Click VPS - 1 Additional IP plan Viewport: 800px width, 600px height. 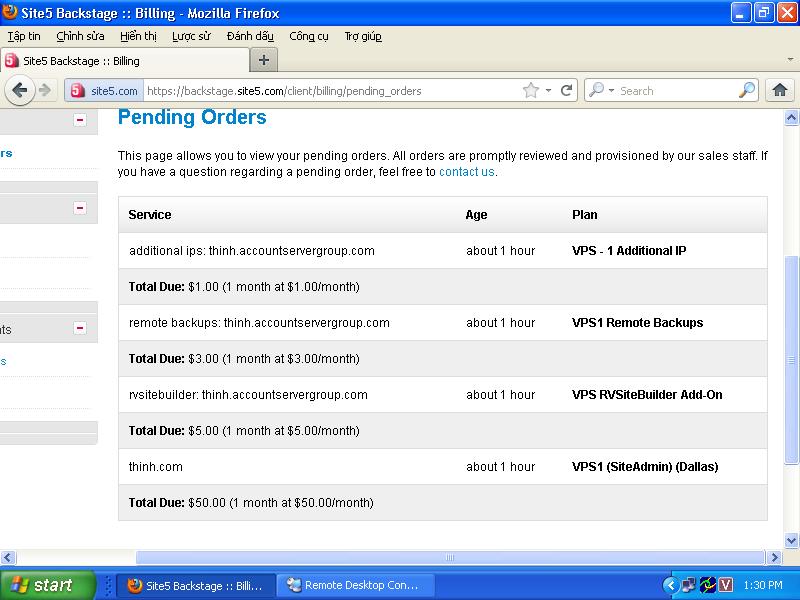(x=629, y=251)
